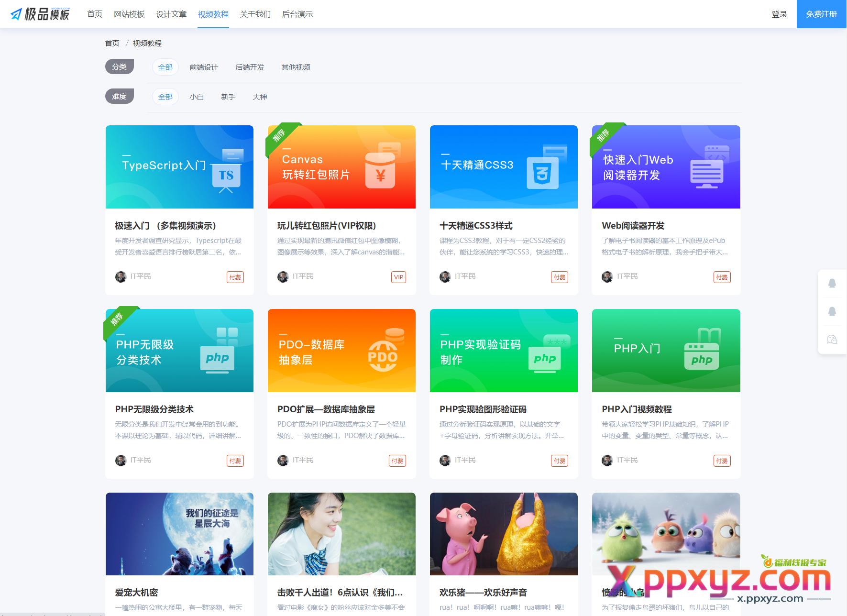Click the 付费 badge on PDO扩展 card
847x616 pixels.
click(397, 461)
